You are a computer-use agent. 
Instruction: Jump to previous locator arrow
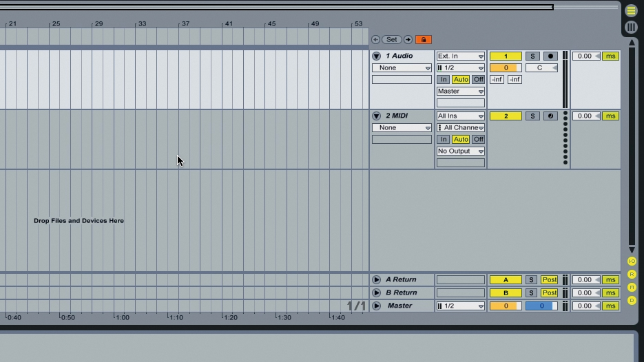tap(375, 39)
